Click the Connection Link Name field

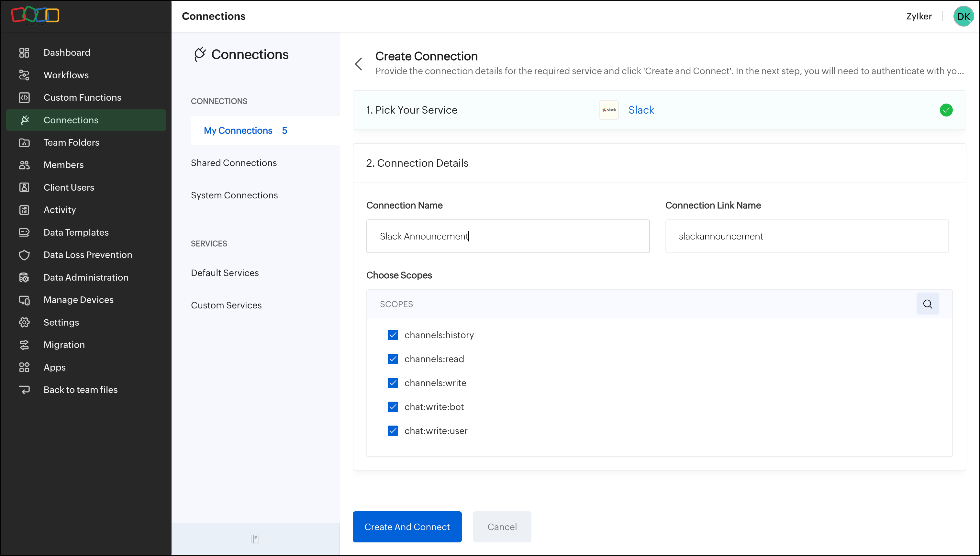(806, 236)
